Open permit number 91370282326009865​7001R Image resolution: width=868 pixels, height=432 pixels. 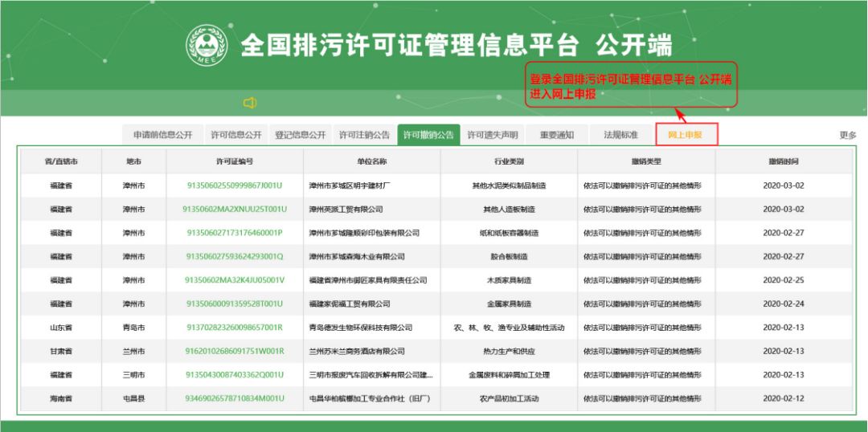tap(235, 328)
